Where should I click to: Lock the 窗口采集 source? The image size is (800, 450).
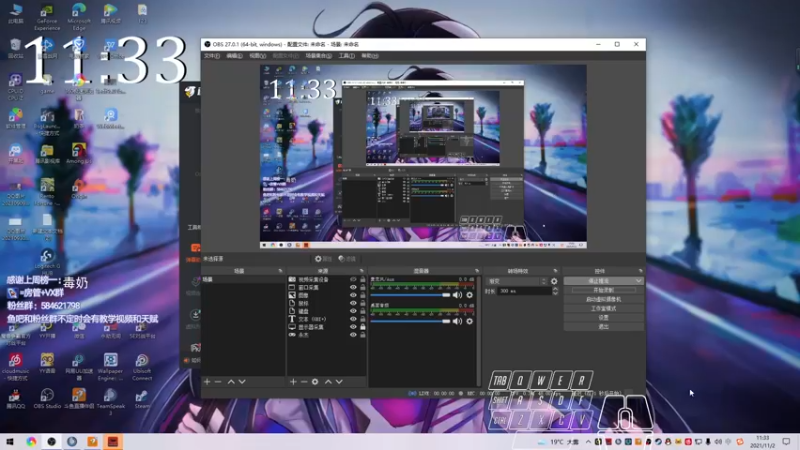click(363, 287)
